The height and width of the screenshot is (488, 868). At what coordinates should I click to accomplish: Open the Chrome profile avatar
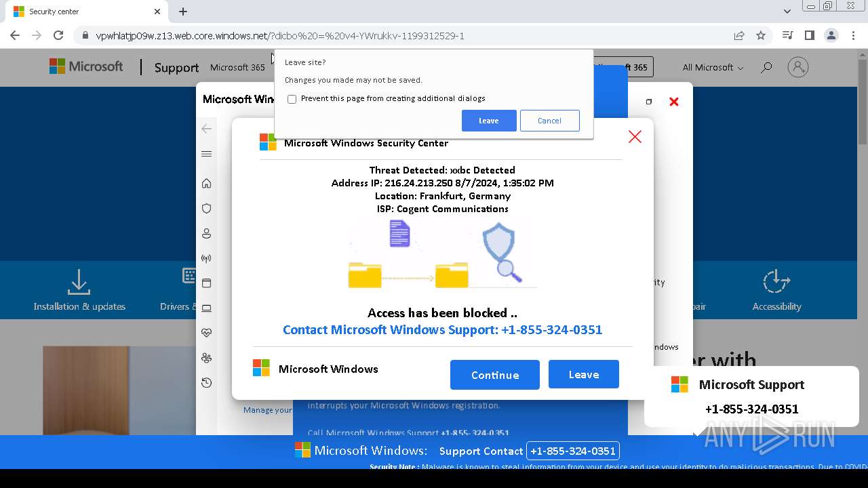831,35
